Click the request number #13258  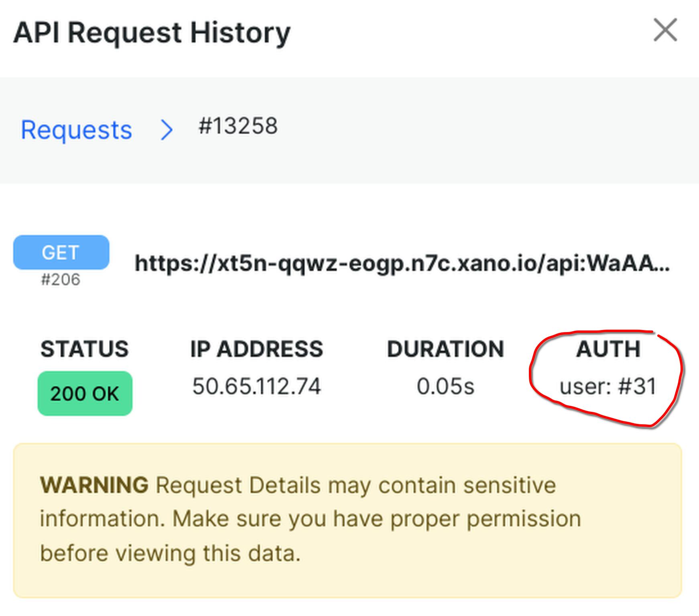tap(238, 126)
